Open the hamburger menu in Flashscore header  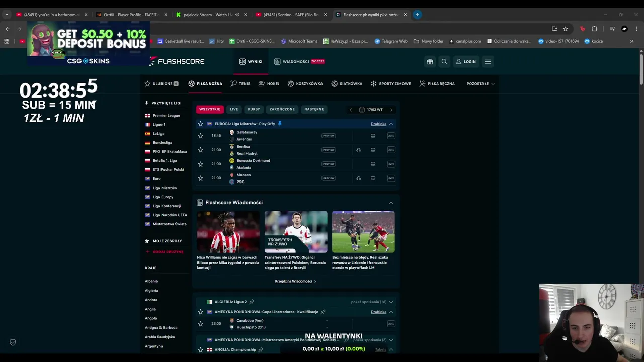click(488, 61)
